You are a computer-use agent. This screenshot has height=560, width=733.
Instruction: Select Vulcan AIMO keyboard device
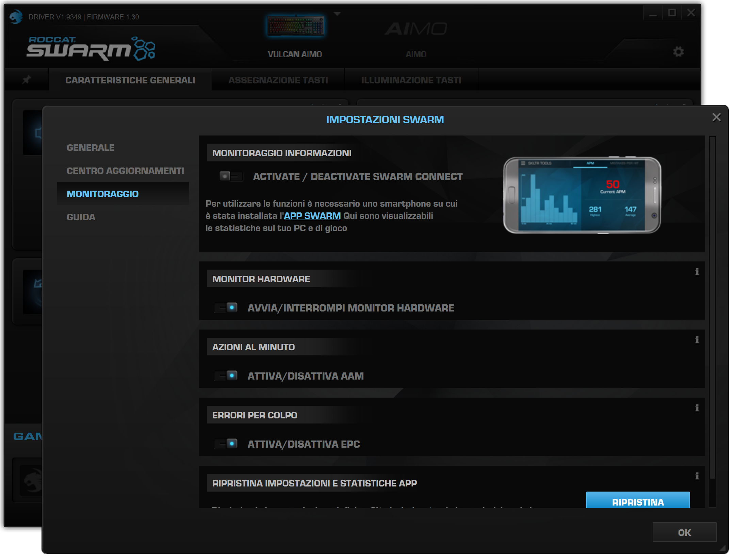[295, 37]
